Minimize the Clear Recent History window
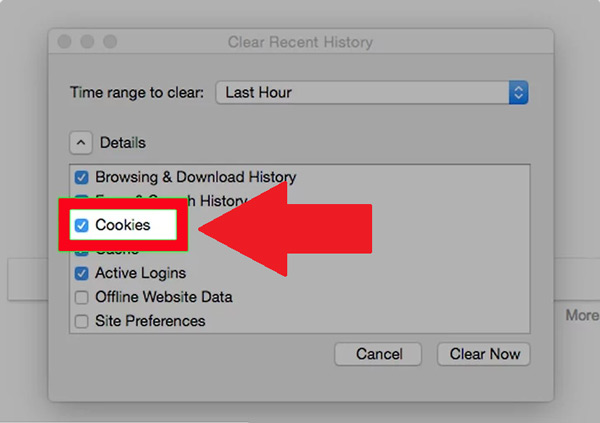This screenshot has height=423, width=600. click(88, 42)
